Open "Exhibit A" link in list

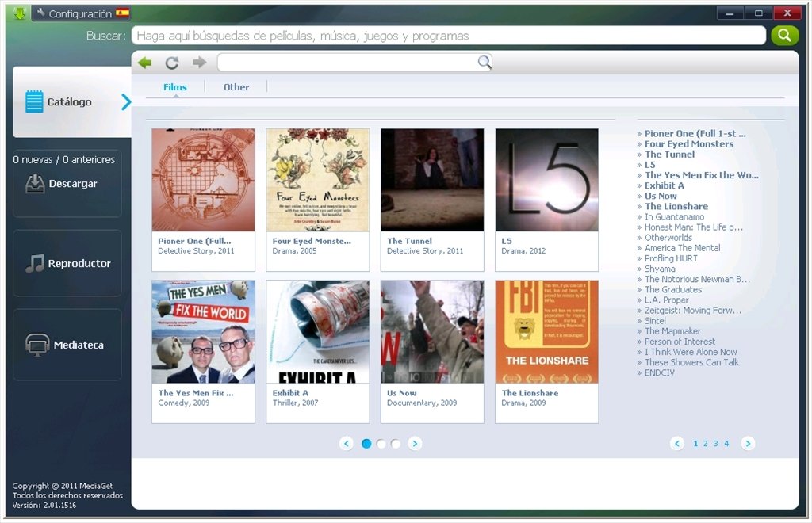tap(665, 185)
